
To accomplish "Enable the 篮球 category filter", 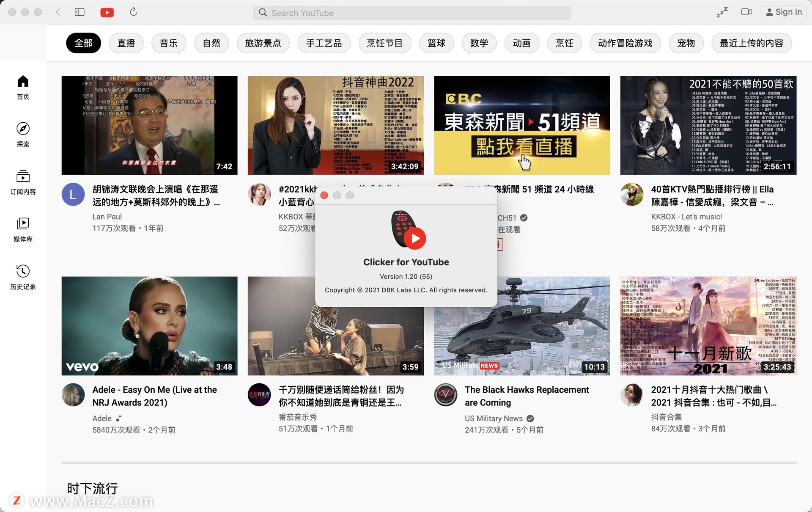I will 436,42.
